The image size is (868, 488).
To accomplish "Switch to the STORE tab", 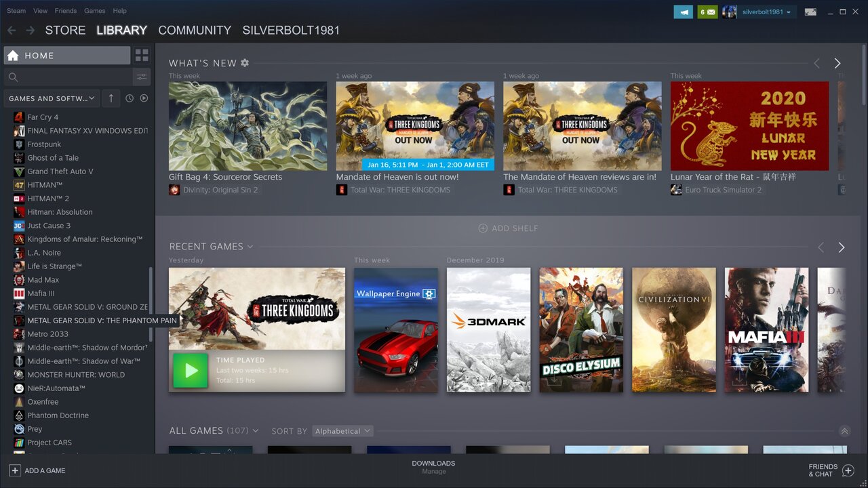I will click(x=65, y=30).
